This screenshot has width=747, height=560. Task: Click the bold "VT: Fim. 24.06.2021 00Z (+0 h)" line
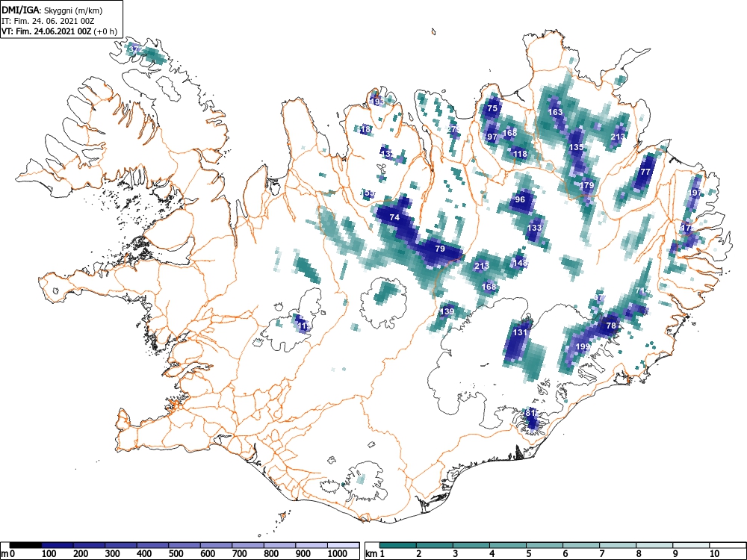click(59, 31)
